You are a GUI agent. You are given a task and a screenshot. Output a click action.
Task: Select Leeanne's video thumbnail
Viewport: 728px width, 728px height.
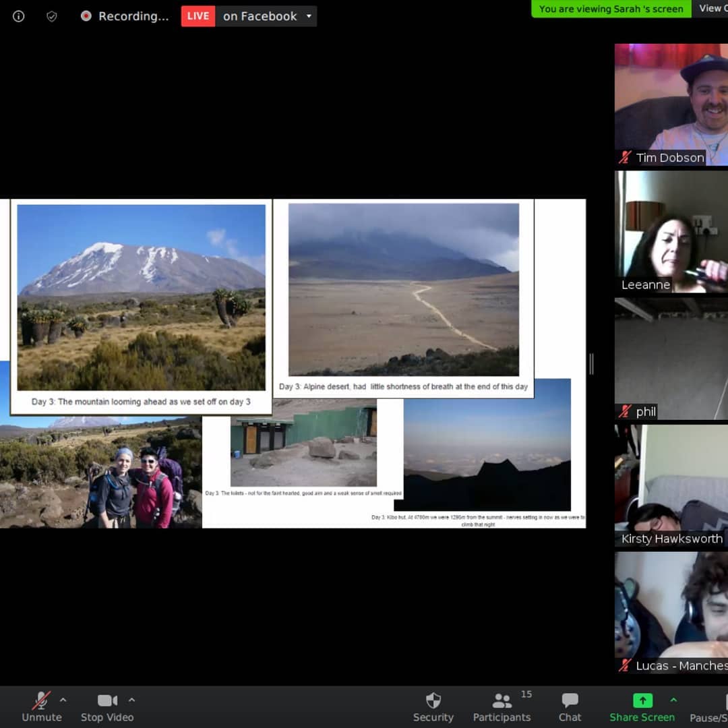click(671, 231)
